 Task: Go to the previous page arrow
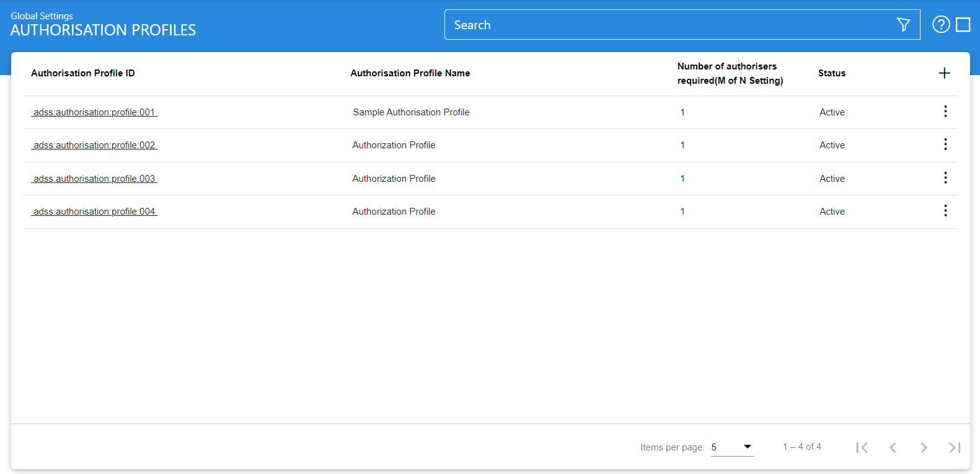point(893,447)
